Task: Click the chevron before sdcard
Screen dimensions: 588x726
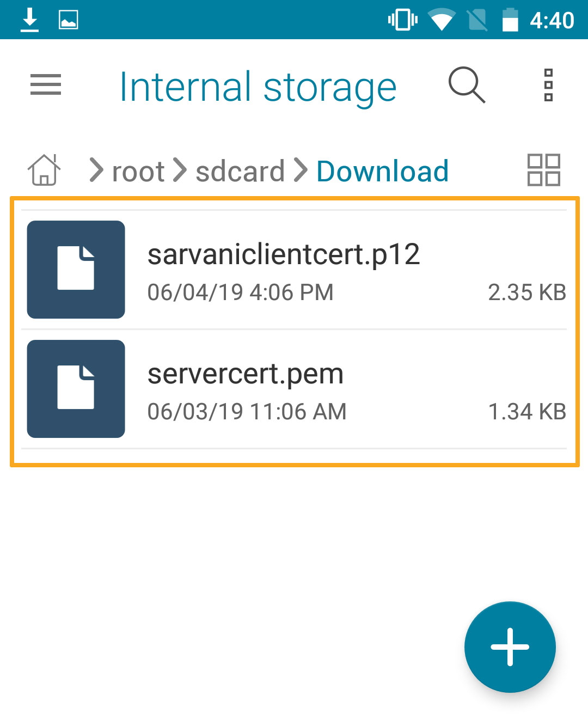Action: click(x=180, y=170)
